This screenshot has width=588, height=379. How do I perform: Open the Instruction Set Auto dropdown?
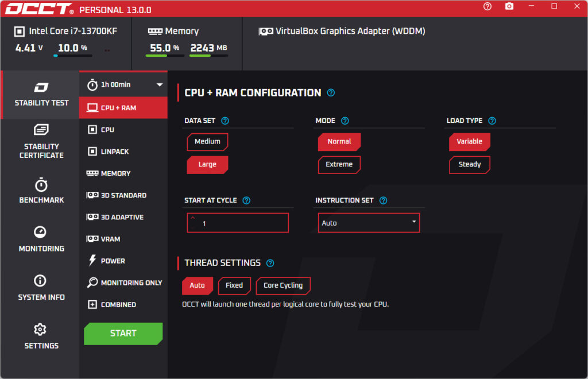369,223
